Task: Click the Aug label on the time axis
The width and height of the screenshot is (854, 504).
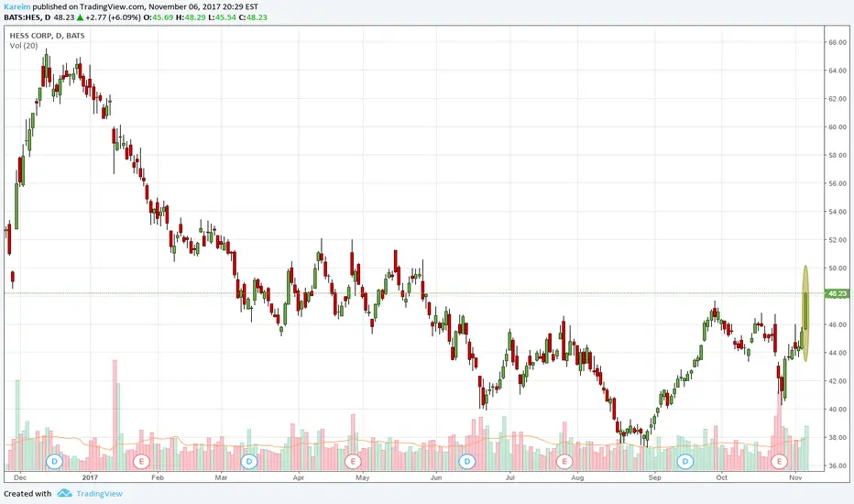Action: pos(577,477)
